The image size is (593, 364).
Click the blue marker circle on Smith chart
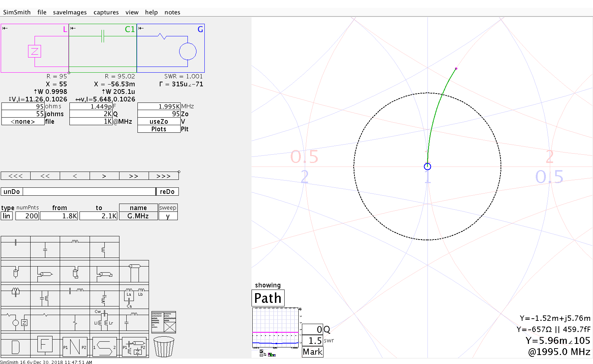(x=427, y=167)
